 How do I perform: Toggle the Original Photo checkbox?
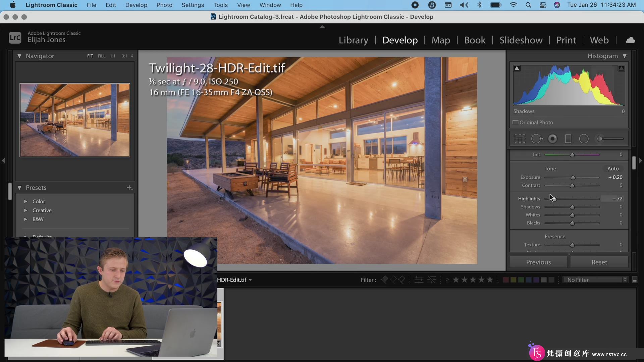click(x=515, y=122)
